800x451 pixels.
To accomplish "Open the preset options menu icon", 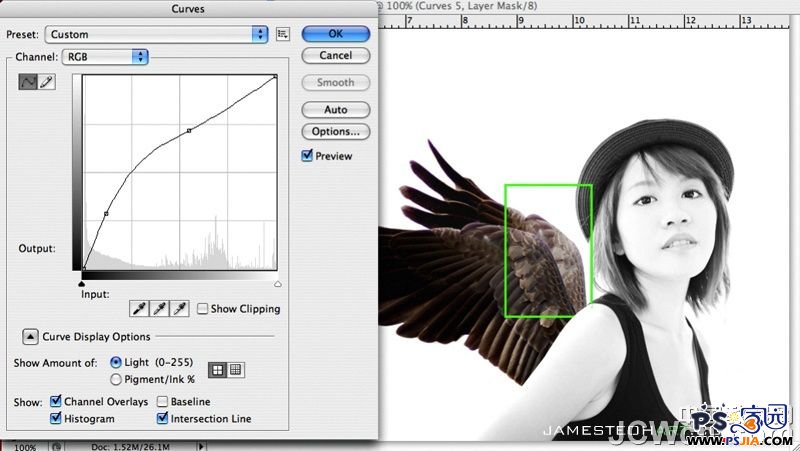I will (x=283, y=34).
